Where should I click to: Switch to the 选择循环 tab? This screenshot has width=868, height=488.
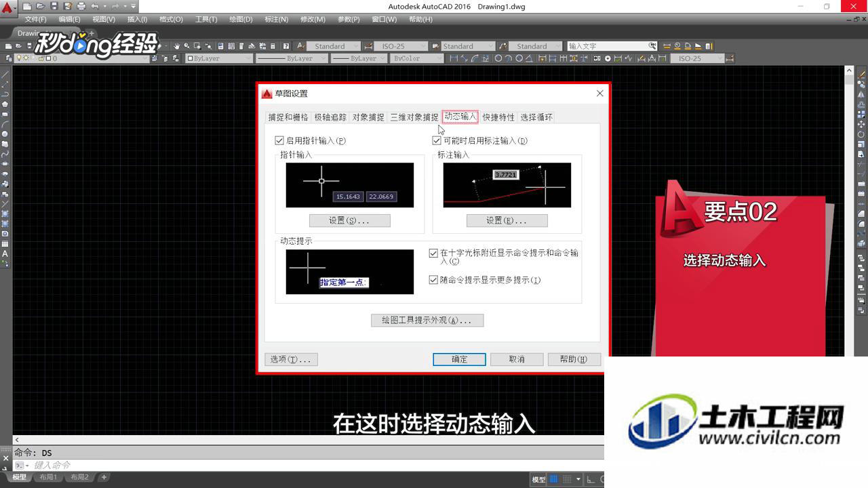[536, 117]
